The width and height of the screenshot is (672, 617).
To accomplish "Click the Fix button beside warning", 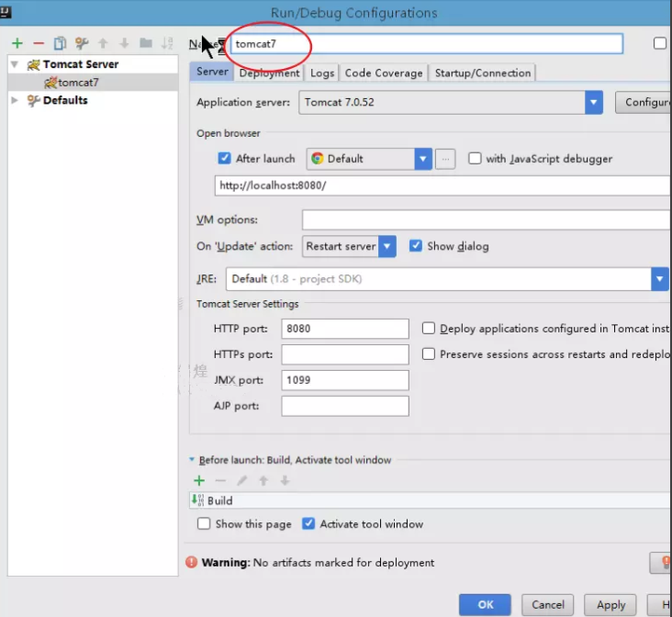I will tap(661, 563).
